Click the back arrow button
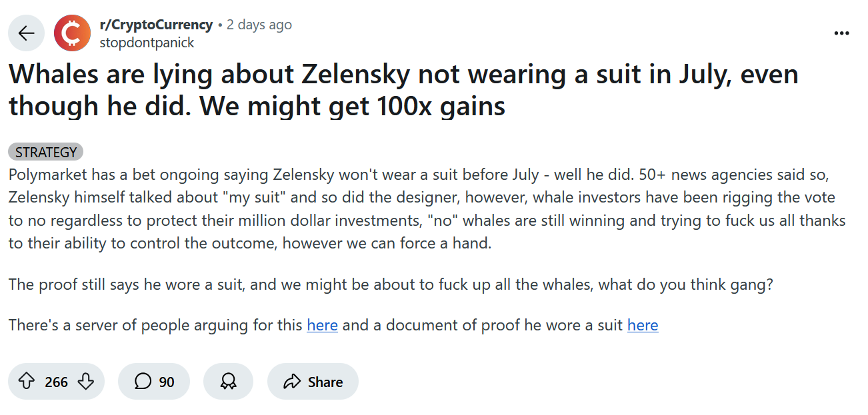This screenshot has height=415, width=868. [x=27, y=33]
